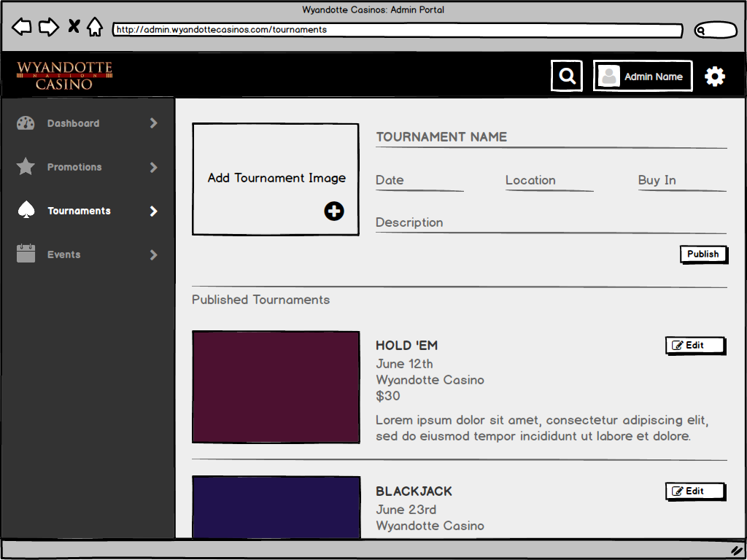Click the $30 buy-in text
747x560 pixels.
pos(388,396)
